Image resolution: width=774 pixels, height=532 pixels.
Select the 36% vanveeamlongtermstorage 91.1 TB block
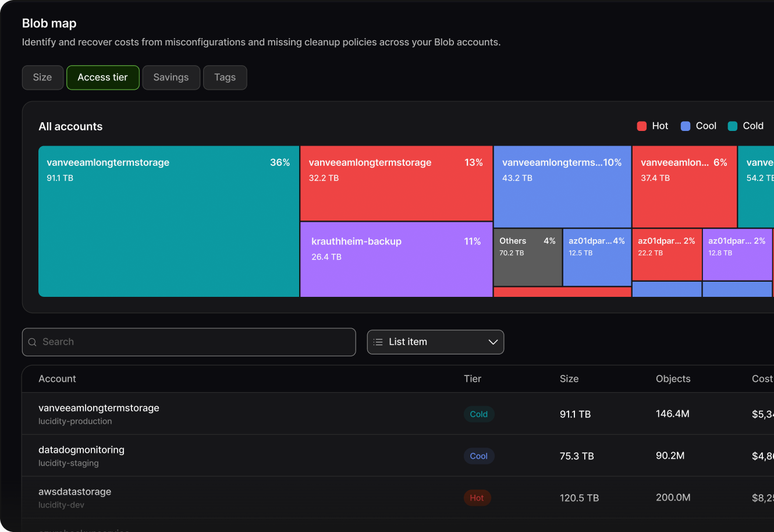169,221
